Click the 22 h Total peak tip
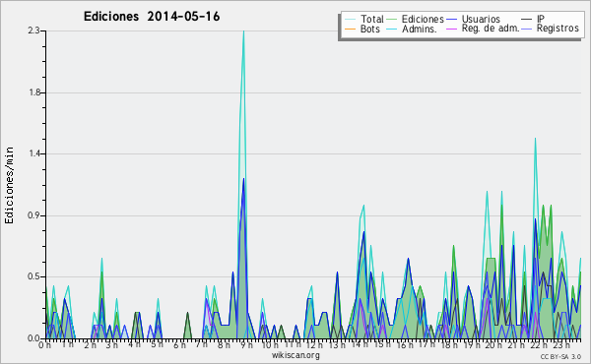Image resolution: width=591 pixels, height=364 pixels. (x=535, y=139)
